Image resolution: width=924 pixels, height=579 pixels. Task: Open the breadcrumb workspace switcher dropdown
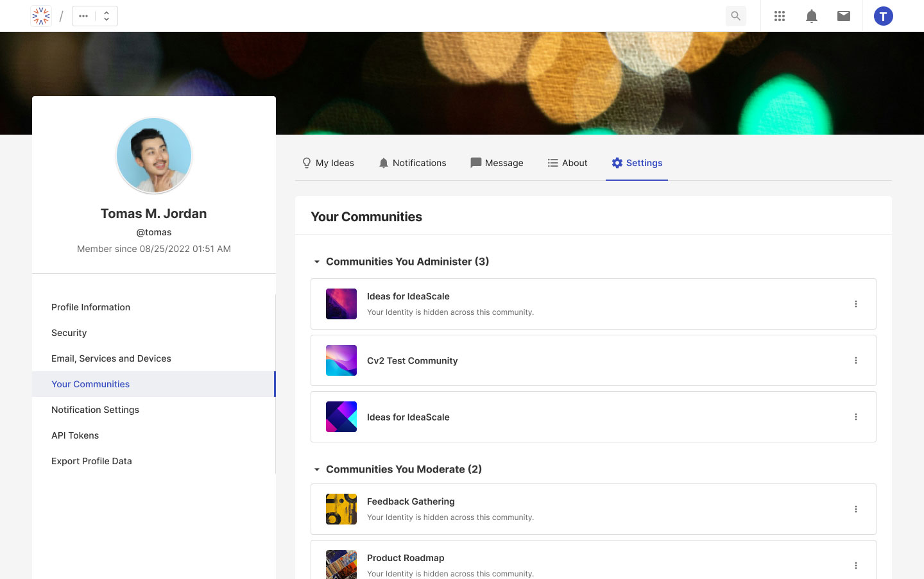(95, 16)
